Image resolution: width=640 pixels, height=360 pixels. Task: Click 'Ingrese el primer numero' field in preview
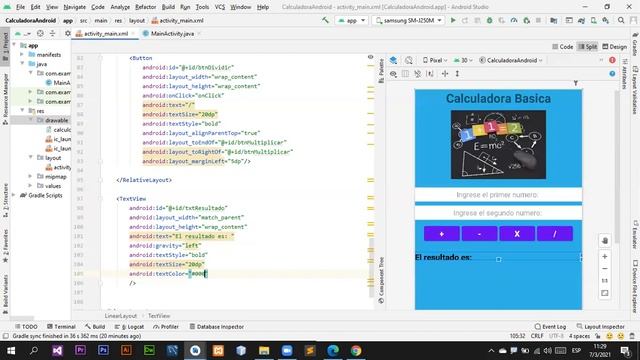click(x=498, y=195)
